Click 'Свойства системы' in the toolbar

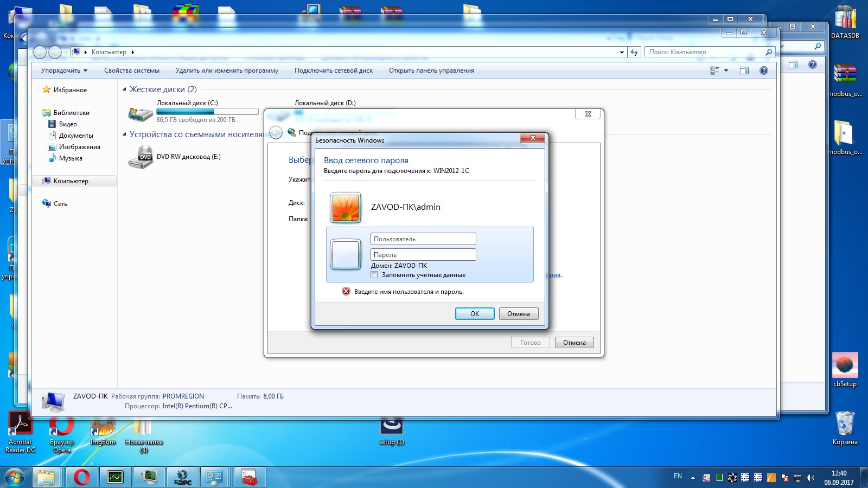pyautogui.click(x=132, y=70)
